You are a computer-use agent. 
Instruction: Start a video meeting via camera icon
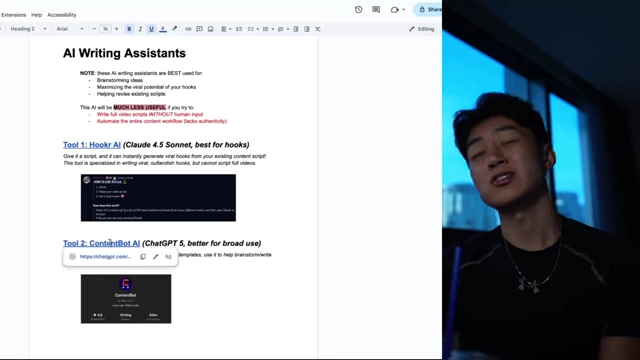(x=394, y=9)
